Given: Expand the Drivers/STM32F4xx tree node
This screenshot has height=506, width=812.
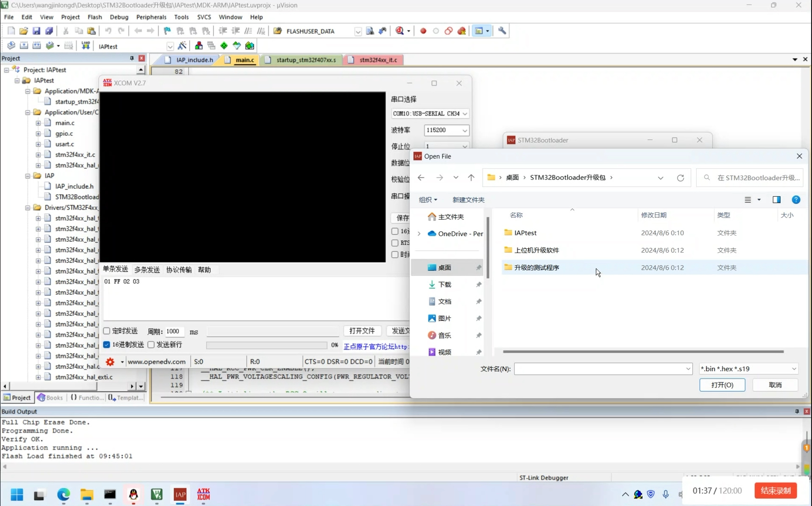Looking at the screenshot, I should click(29, 207).
